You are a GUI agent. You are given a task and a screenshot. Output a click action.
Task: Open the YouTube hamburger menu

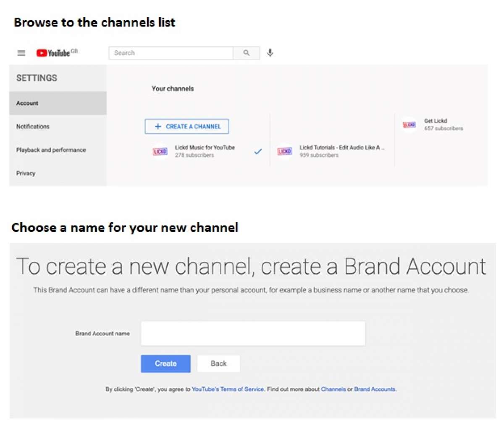(21, 53)
